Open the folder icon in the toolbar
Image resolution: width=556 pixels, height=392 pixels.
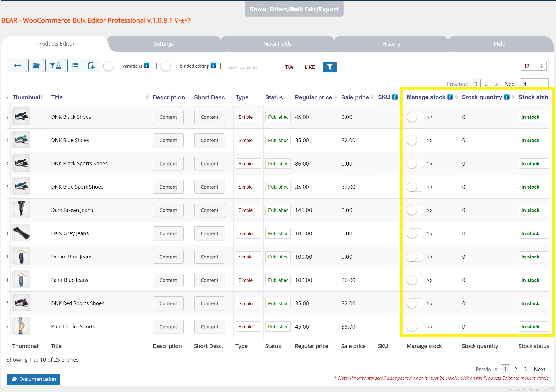pyautogui.click(x=36, y=66)
